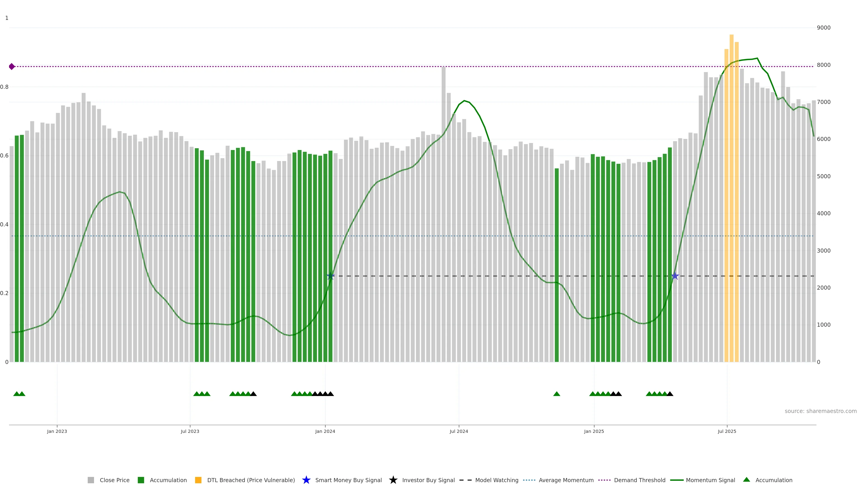Click the blue star near Jan 2024

[x=330, y=276]
